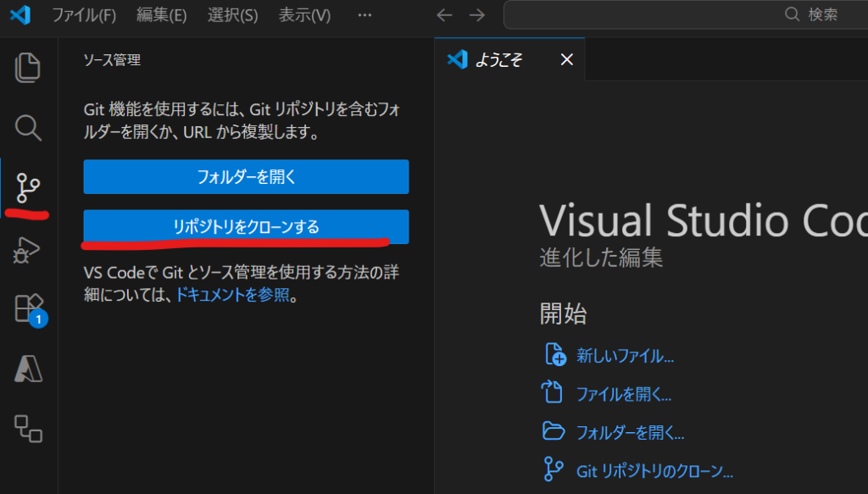868x494 pixels.
Task: Open the Azure icon in activity bar
Action: pos(28,369)
